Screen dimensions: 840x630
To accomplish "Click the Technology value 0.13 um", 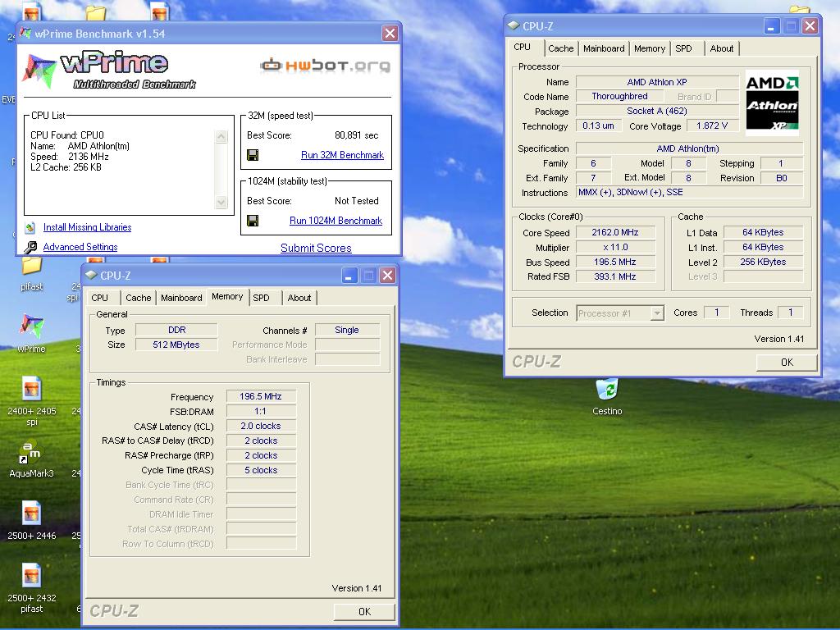I will pos(598,126).
